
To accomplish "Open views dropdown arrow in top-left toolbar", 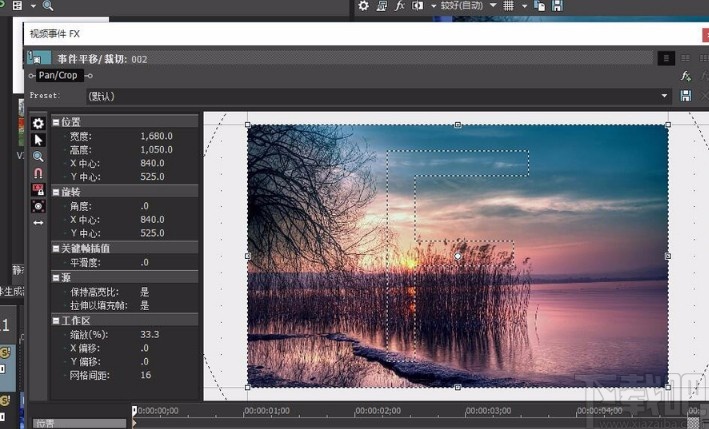I will tap(33, 6).
